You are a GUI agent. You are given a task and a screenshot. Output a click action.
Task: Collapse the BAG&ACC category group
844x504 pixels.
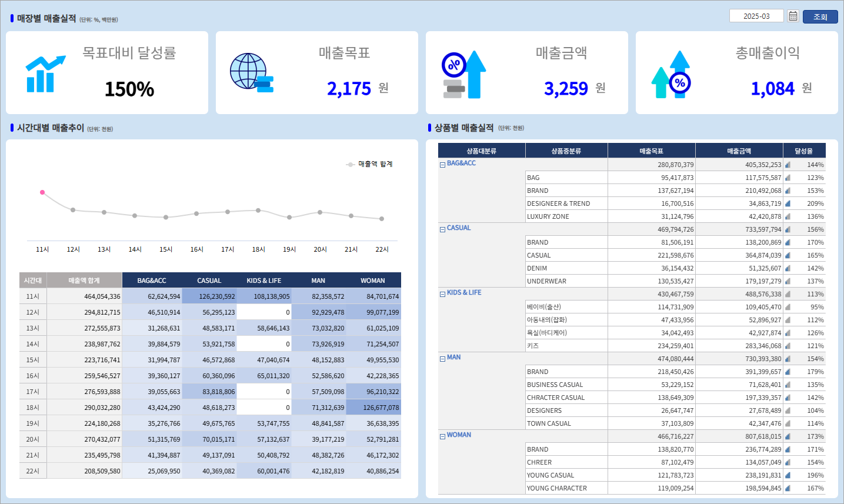click(442, 165)
